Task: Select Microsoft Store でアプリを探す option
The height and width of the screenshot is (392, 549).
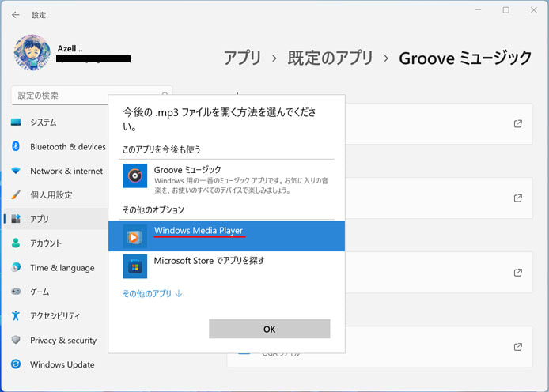Action: [x=226, y=266]
